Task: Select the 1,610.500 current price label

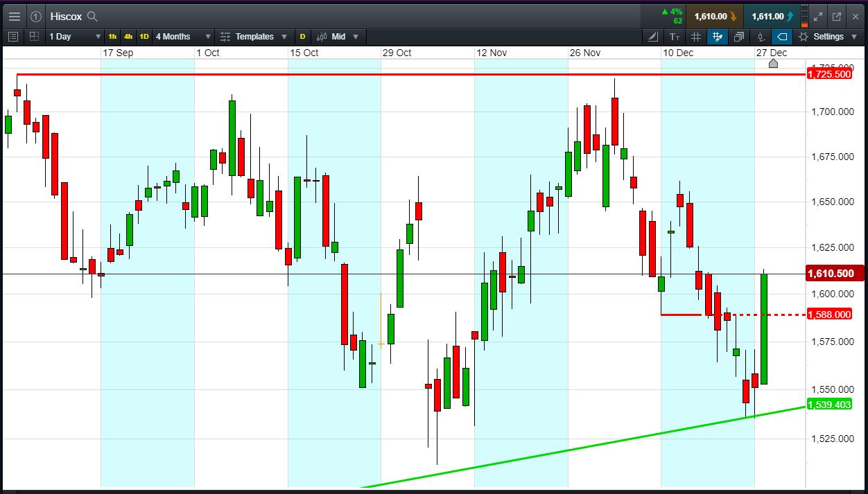Action: (x=833, y=274)
